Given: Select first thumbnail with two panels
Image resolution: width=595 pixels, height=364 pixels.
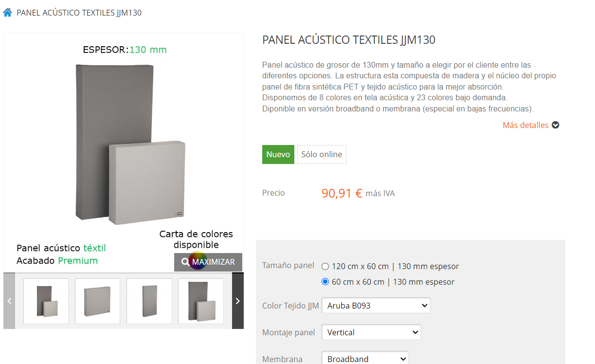Looking at the screenshot, I should click(x=46, y=301).
